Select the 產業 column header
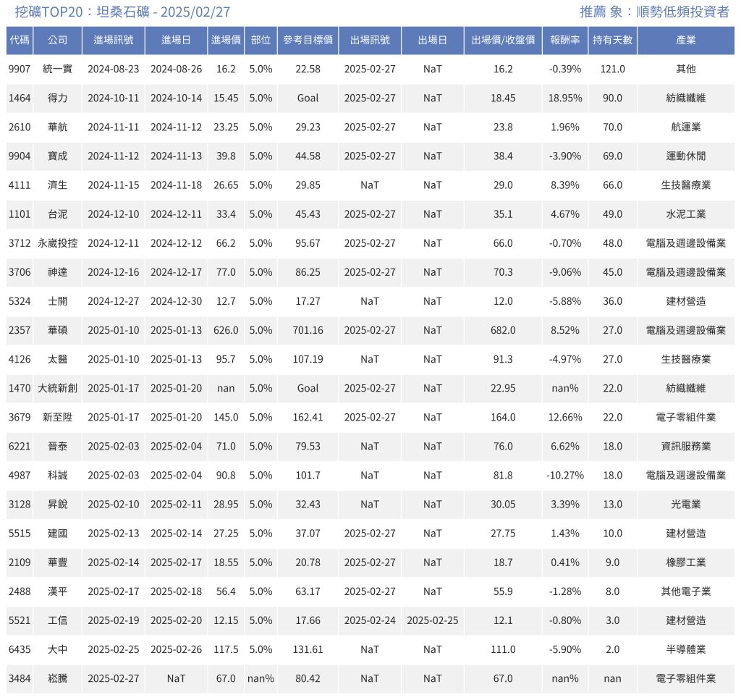Image resolution: width=741 pixels, height=700 pixels. pyautogui.click(x=686, y=40)
